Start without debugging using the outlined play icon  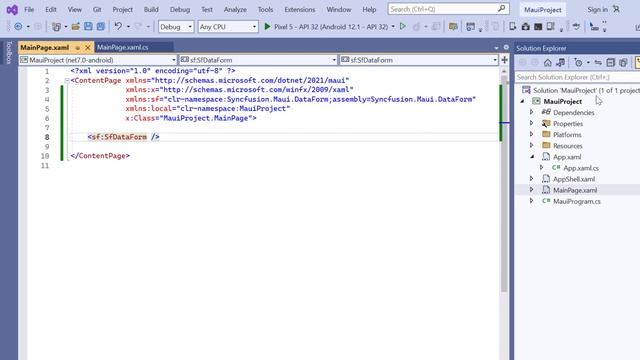click(x=403, y=27)
